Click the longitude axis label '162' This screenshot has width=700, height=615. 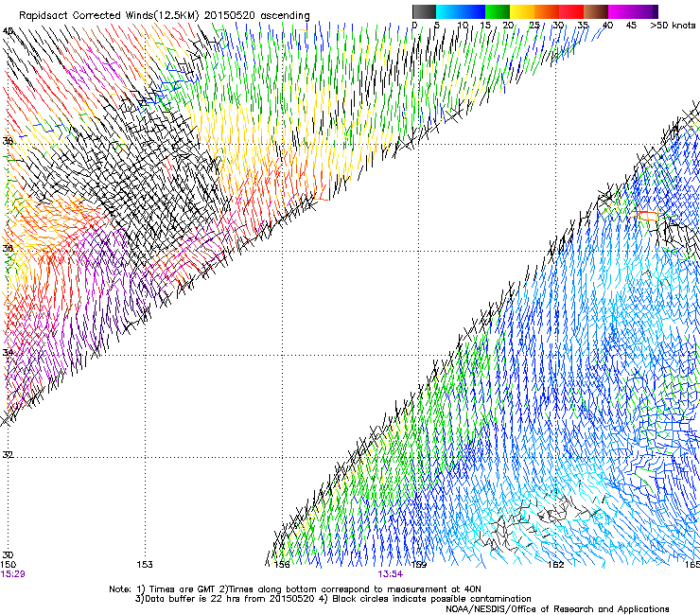pos(556,565)
